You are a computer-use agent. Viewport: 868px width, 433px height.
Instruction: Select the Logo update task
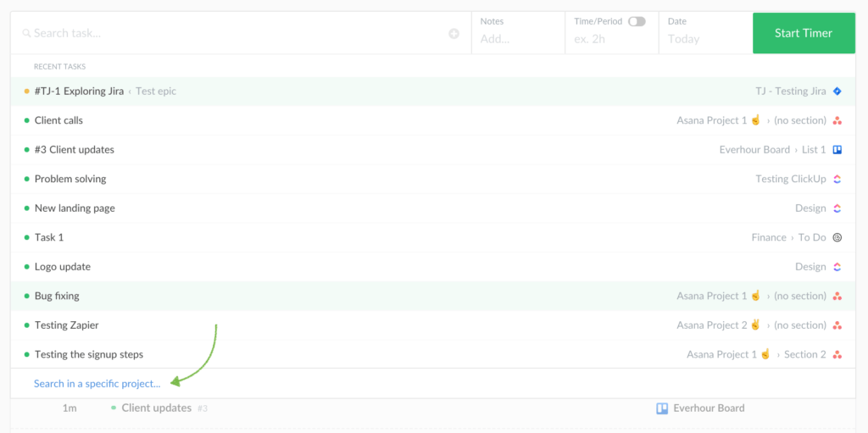coord(63,267)
